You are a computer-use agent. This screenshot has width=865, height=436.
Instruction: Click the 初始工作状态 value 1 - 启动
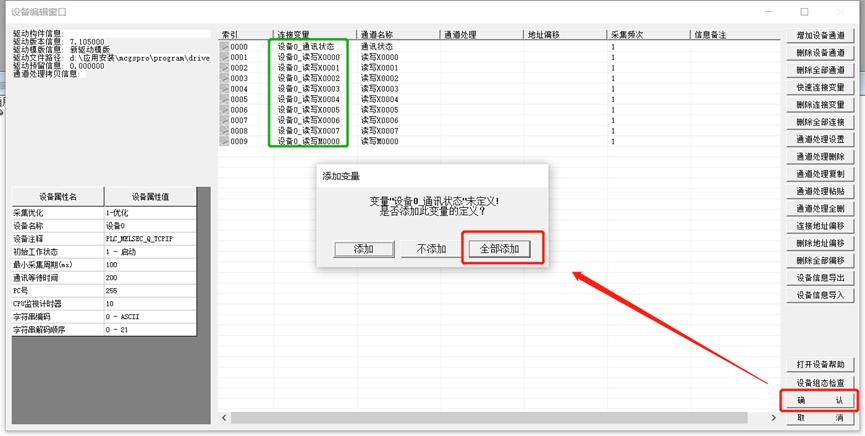(x=150, y=252)
